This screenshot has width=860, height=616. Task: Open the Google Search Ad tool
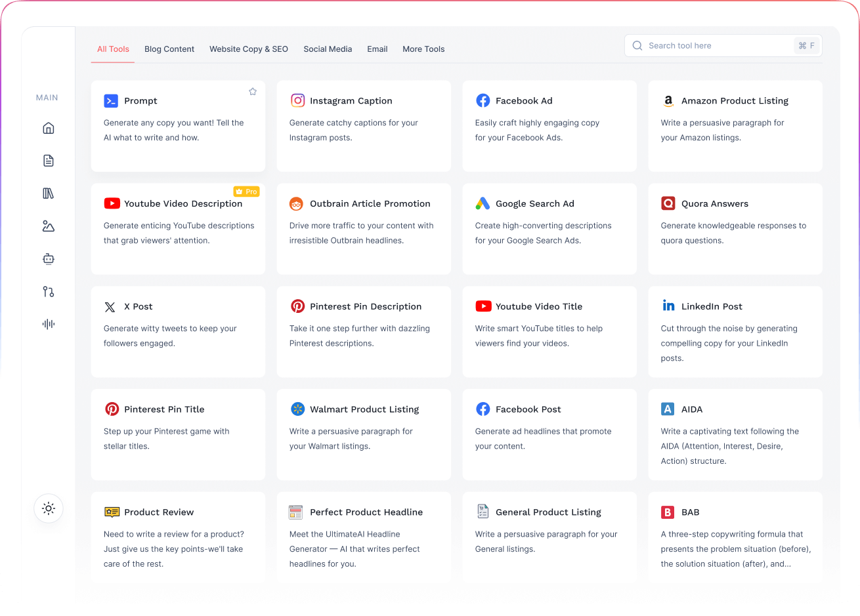pyautogui.click(x=549, y=228)
